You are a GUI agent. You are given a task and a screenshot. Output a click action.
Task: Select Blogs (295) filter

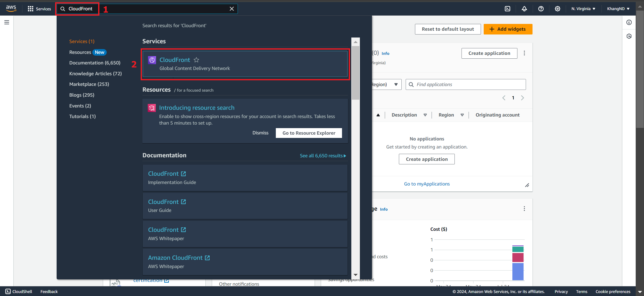[82, 95]
